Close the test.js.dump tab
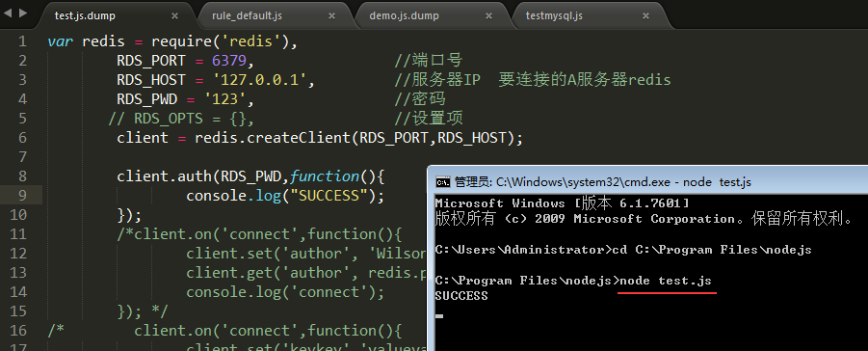The width and height of the screenshot is (868, 351). point(175,16)
